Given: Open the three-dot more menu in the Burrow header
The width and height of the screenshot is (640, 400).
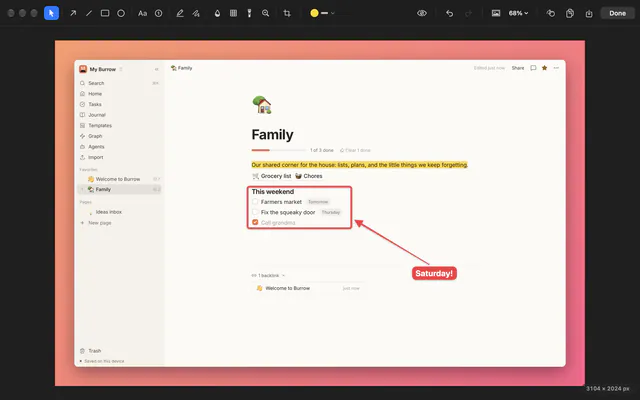Looking at the screenshot, I should 556,68.
